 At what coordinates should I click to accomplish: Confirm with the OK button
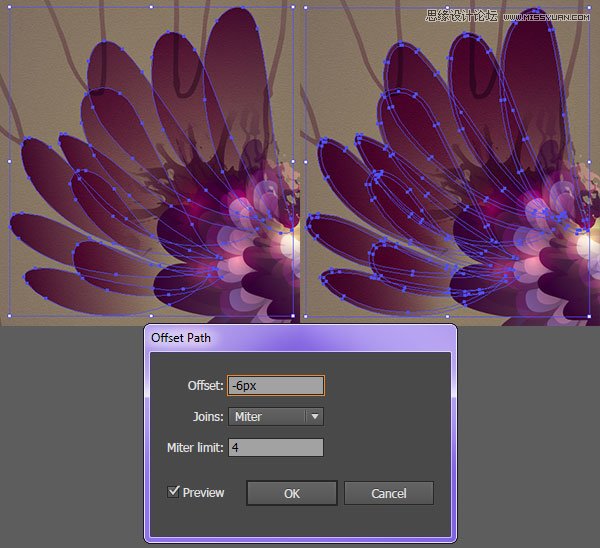click(292, 493)
